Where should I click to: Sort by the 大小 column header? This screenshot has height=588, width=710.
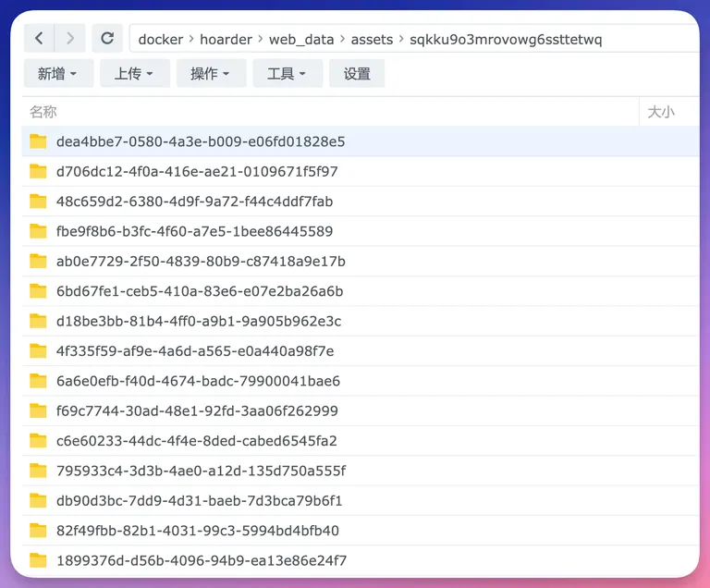tap(661, 112)
